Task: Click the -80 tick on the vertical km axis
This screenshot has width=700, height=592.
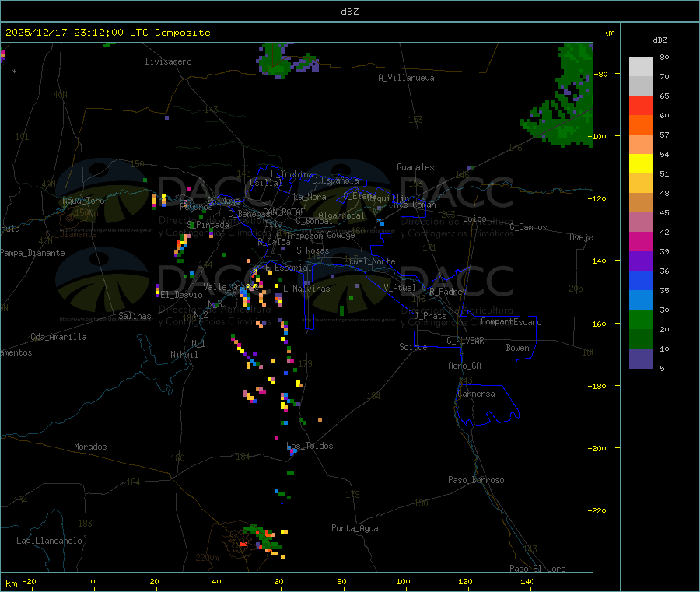Action: pos(601,74)
